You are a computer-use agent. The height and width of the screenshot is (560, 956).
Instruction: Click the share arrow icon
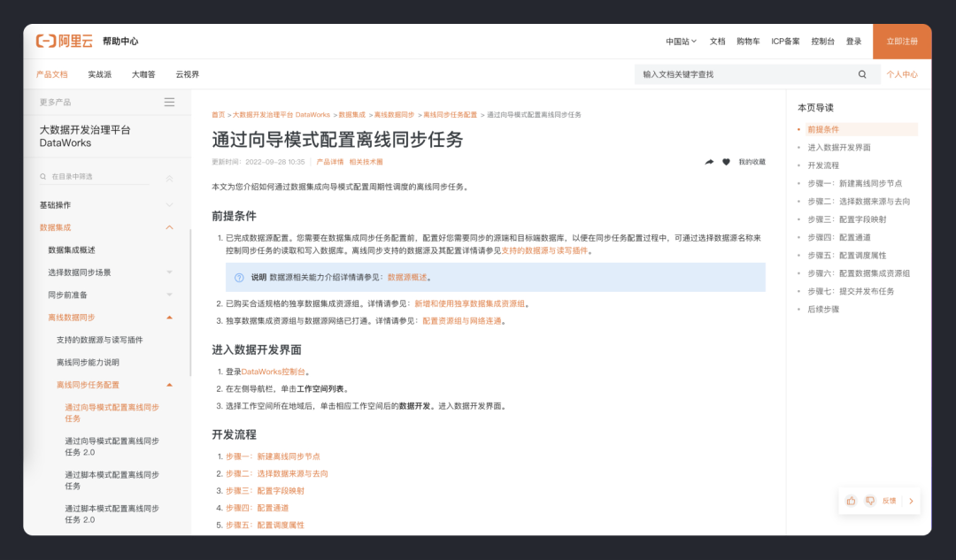[x=709, y=162]
